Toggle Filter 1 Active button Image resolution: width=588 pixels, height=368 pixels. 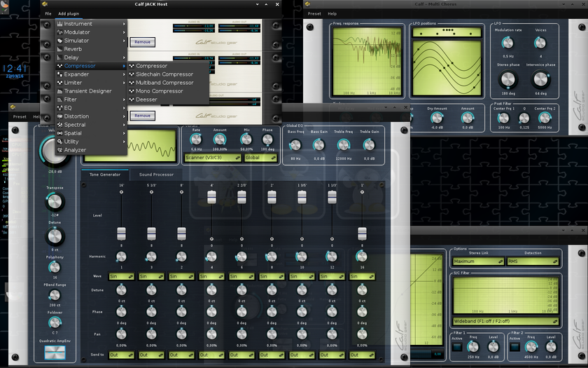tap(456, 347)
